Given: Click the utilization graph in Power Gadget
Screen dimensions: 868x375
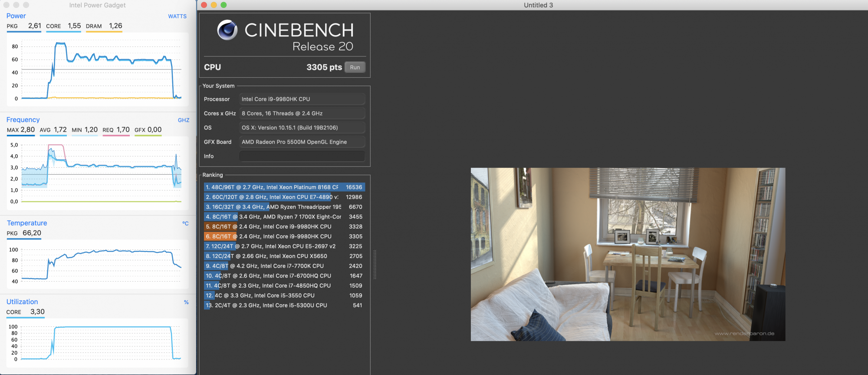Looking at the screenshot, I should (98, 343).
